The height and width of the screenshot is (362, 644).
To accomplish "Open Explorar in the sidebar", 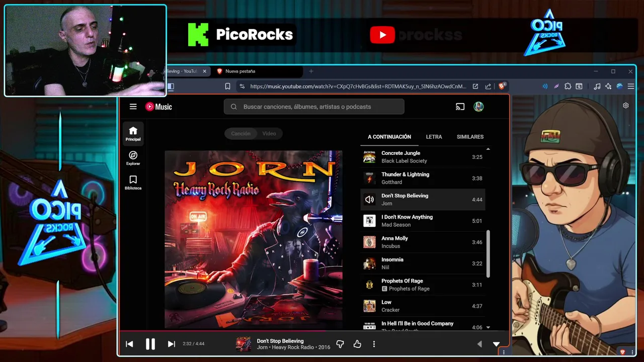I will click(x=133, y=158).
